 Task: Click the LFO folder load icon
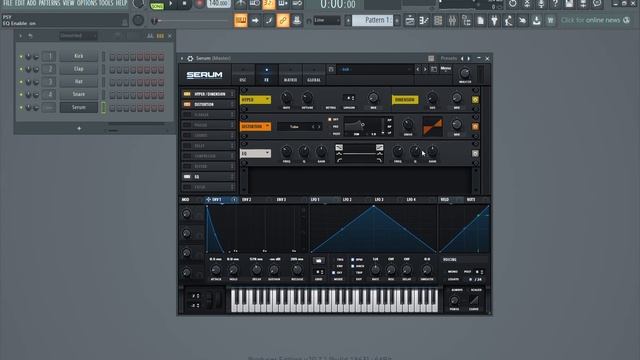tap(319, 260)
